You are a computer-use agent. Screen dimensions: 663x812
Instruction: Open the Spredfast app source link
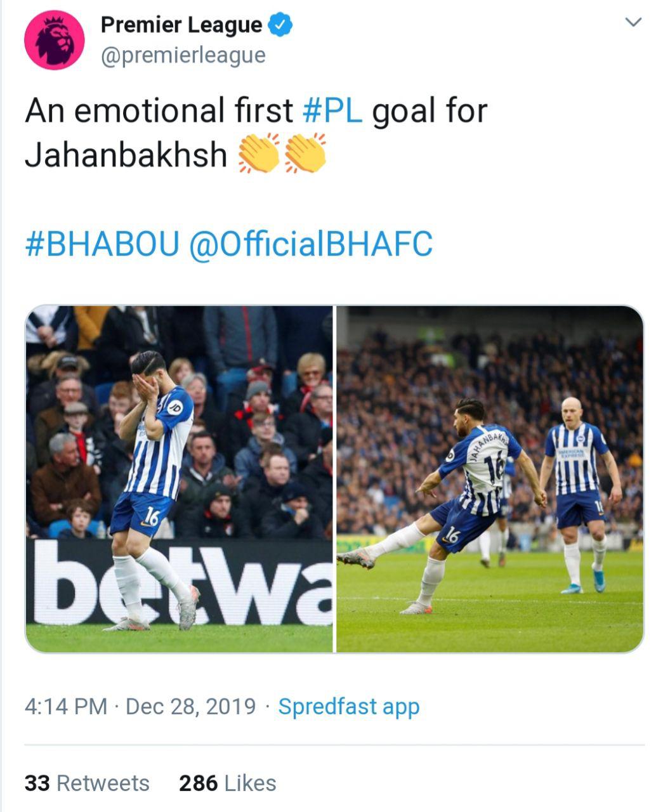tap(349, 706)
